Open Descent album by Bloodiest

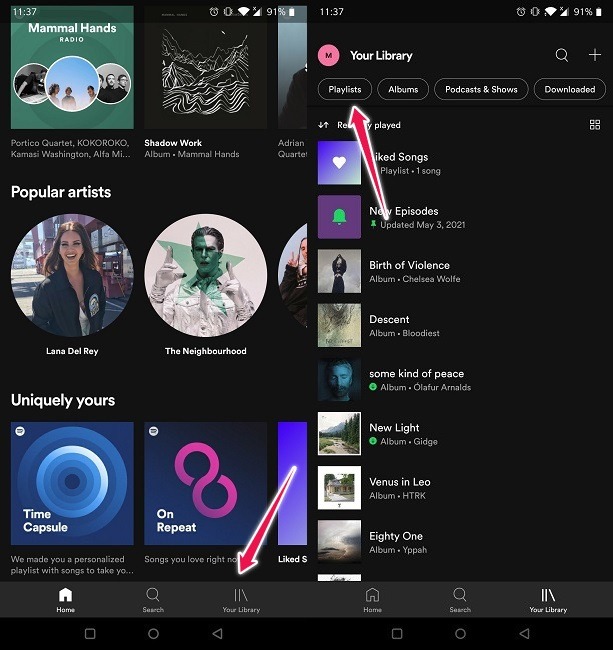[x=460, y=325]
